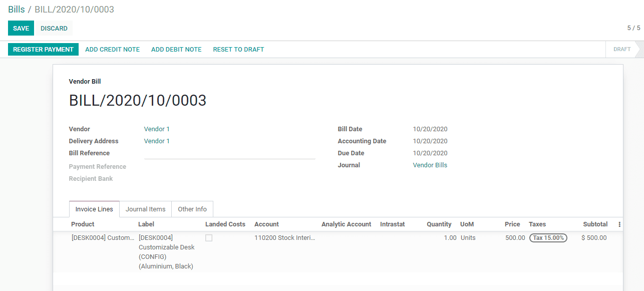Click ADD DEBIT NOTE
This screenshot has width=644, height=291.
tap(176, 49)
